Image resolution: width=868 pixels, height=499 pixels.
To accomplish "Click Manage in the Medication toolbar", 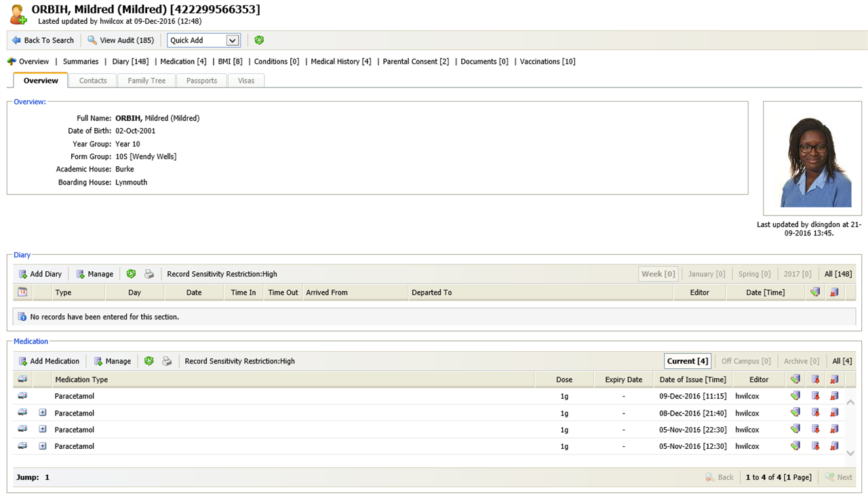I will click(x=112, y=361).
